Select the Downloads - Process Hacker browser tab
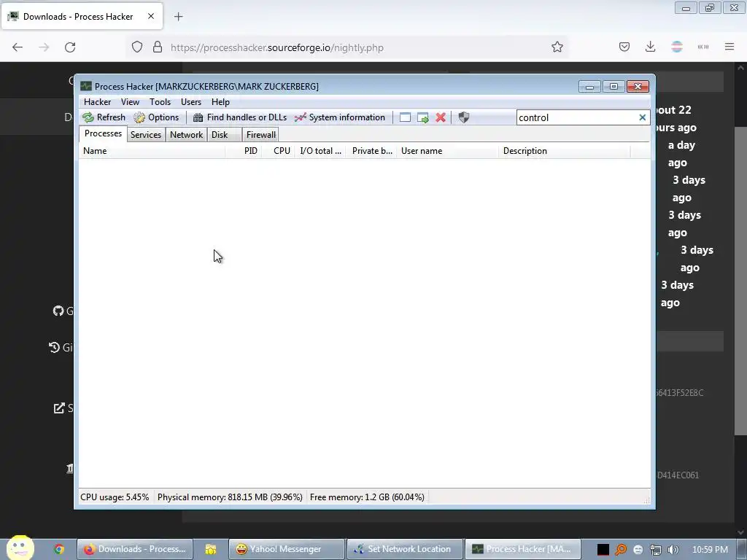The width and height of the screenshot is (747, 560). coord(82,16)
